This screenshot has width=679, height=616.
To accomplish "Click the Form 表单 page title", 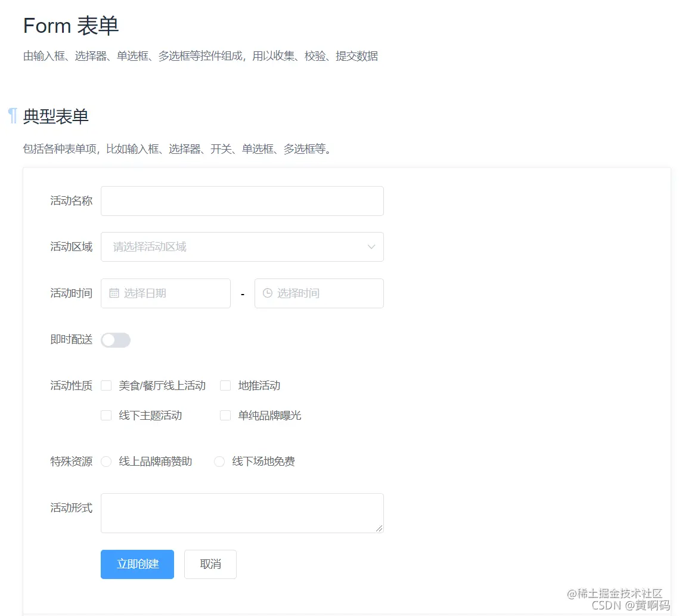I will pos(71,26).
